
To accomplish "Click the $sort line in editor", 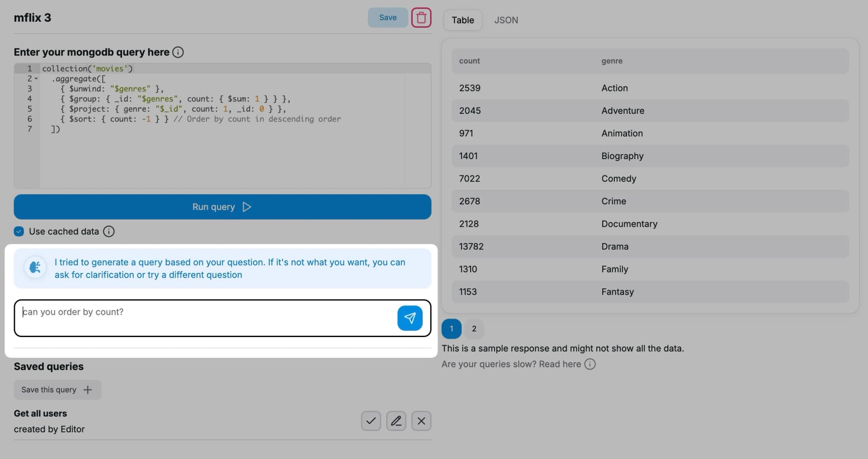I will coord(200,119).
